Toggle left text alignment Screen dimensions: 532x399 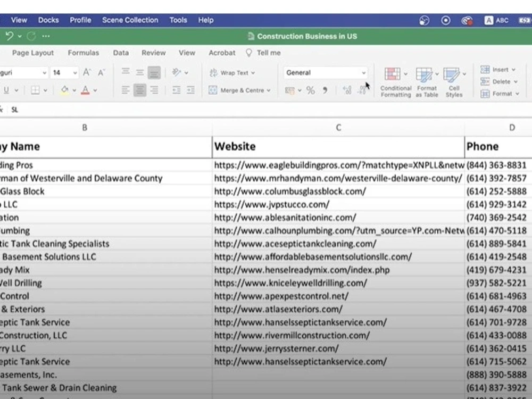click(126, 90)
